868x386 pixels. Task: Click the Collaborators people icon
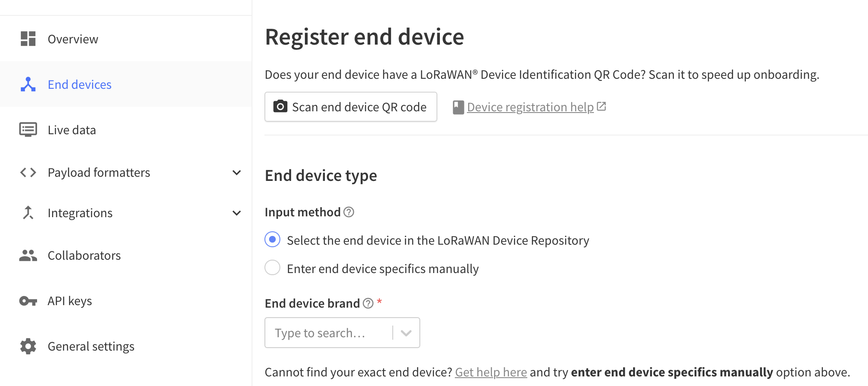click(x=28, y=255)
